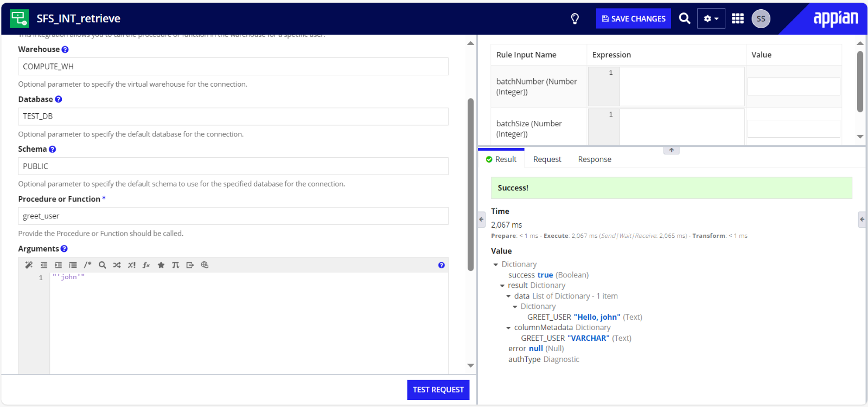Switch to the Result tab
868x407 pixels.
pyautogui.click(x=501, y=159)
